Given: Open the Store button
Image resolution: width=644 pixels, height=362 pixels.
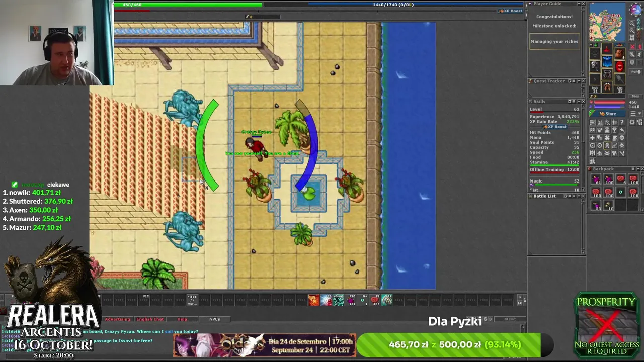Looking at the screenshot, I should coord(607,114).
